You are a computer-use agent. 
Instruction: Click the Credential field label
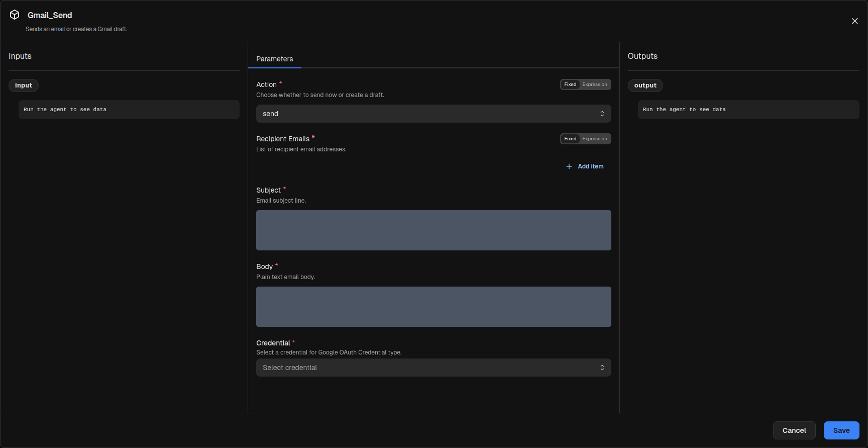(273, 343)
